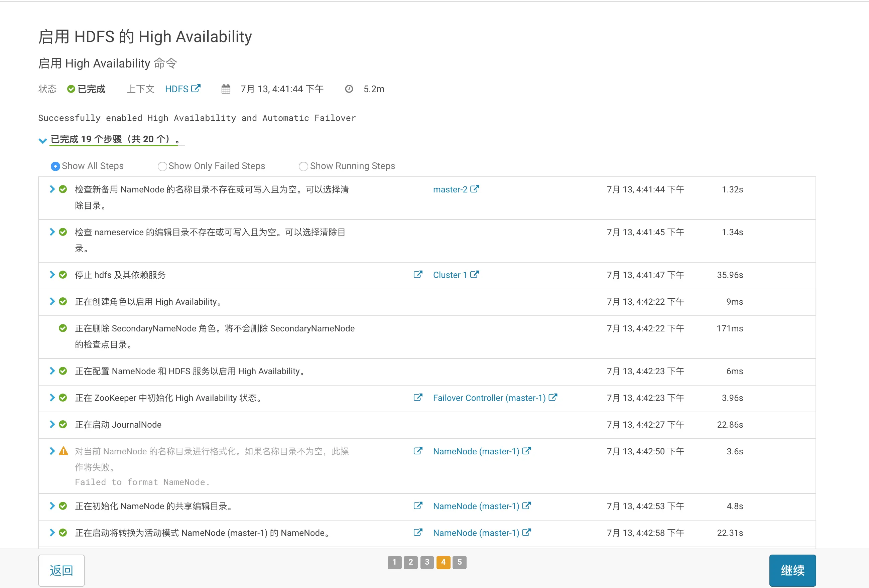Select Show Running Steps radio button
The height and width of the screenshot is (588, 869).
click(303, 166)
